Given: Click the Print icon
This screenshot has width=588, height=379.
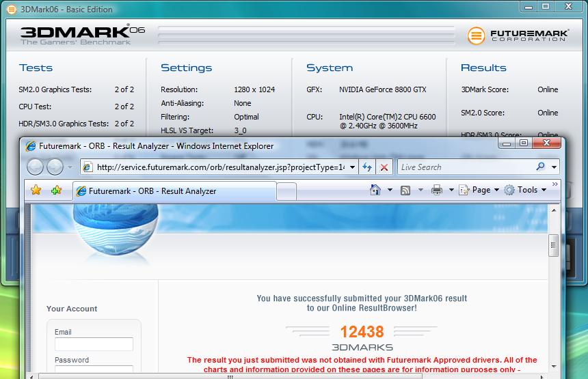Looking at the screenshot, I should click(436, 191).
